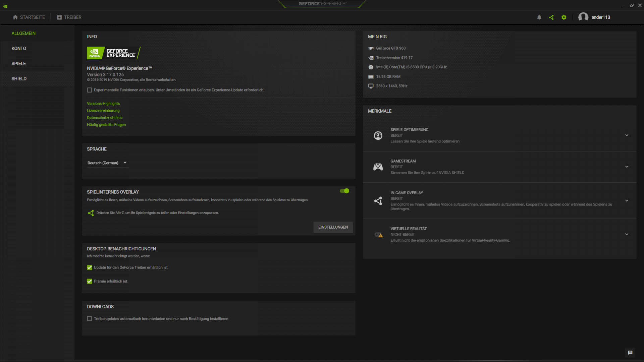Image resolution: width=644 pixels, height=362 pixels.
Task: Click the GeForce Experience logo in Info
Action: (113, 53)
